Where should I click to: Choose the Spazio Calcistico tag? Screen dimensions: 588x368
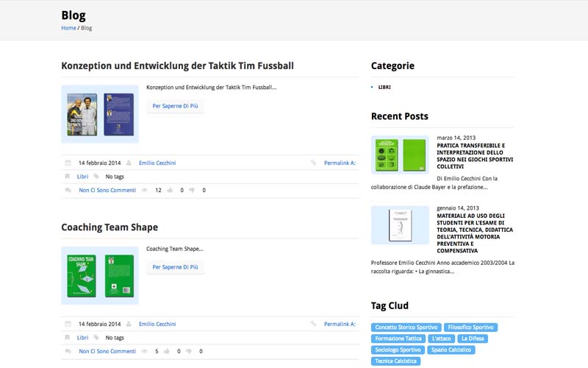click(x=453, y=350)
